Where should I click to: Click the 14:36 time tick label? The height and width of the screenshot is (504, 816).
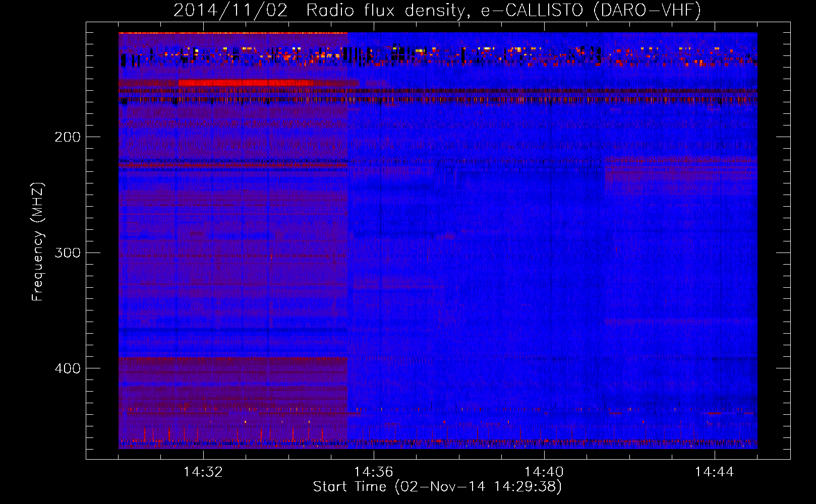(374, 472)
